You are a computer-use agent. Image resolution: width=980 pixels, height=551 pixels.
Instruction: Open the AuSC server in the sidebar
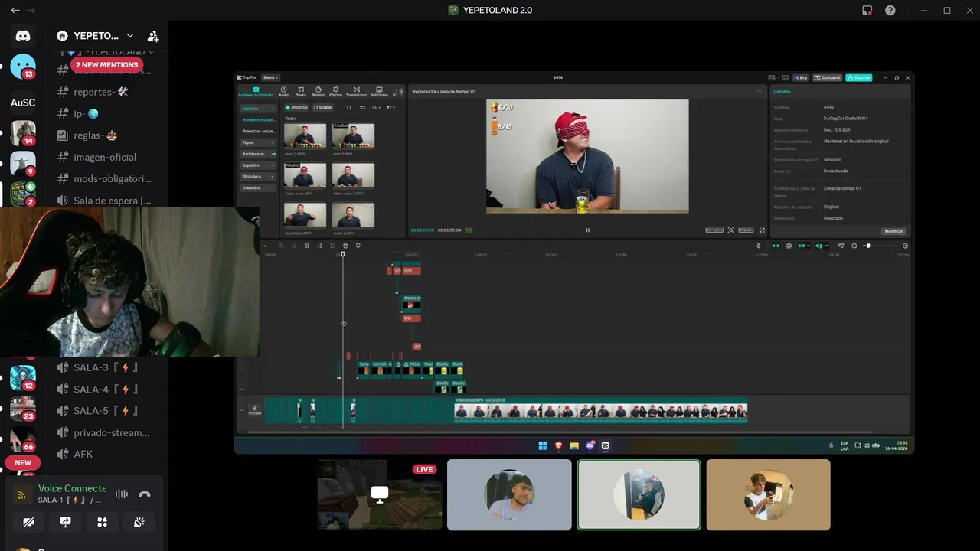[23, 103]
